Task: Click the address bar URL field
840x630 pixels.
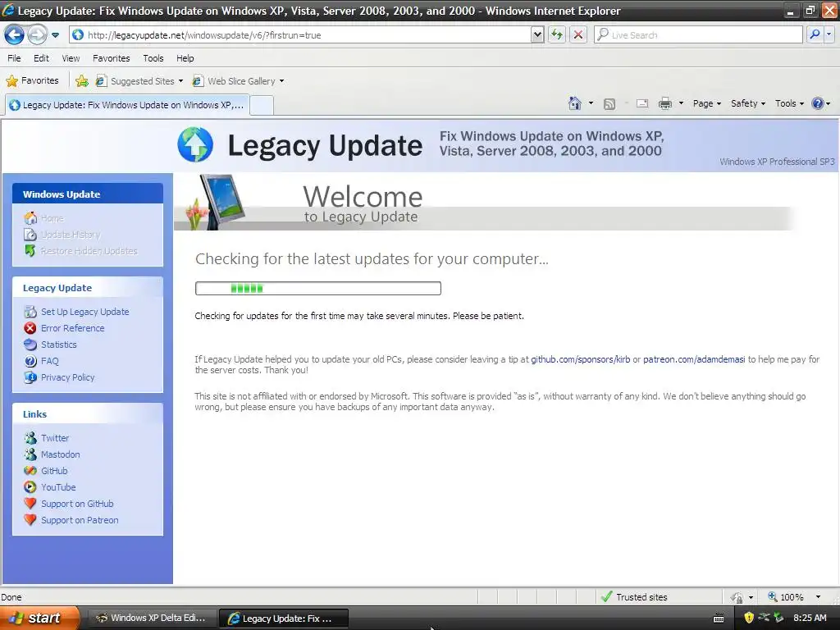Action: [300, 34]
